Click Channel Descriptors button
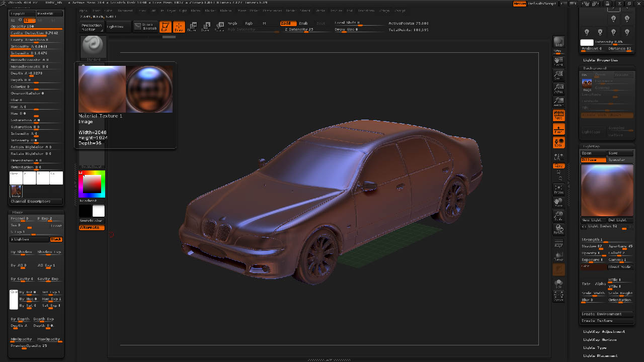The height and width of the screenshot is (362, 644). pos(36,201)
